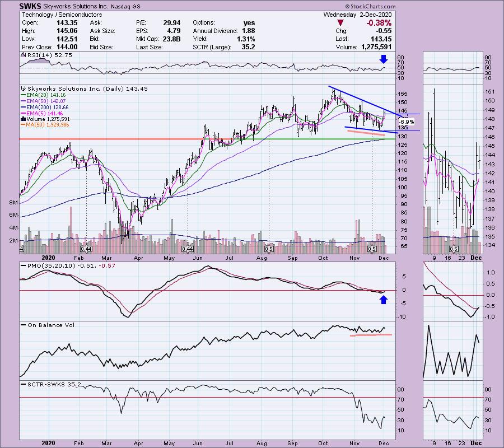The width and height of the screenshot is (504, 448).
Task: Click the SCTR (Large) value in the quote table
Action: tap(249, 47)
